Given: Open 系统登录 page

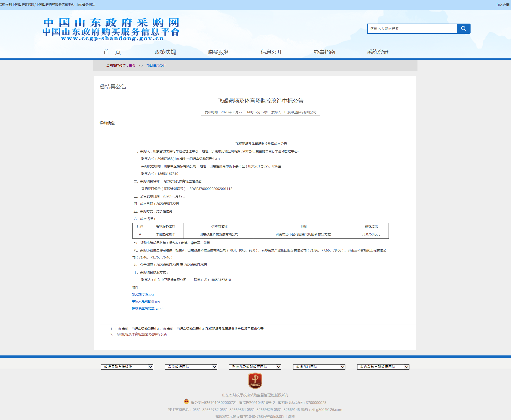Looking at the screenshot, I should [377, 52].
